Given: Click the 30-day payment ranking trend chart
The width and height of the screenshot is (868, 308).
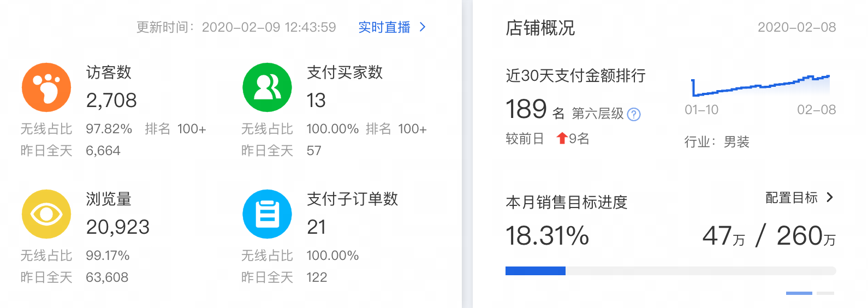Looking at the screenshot, I should [x=760, y=86].
